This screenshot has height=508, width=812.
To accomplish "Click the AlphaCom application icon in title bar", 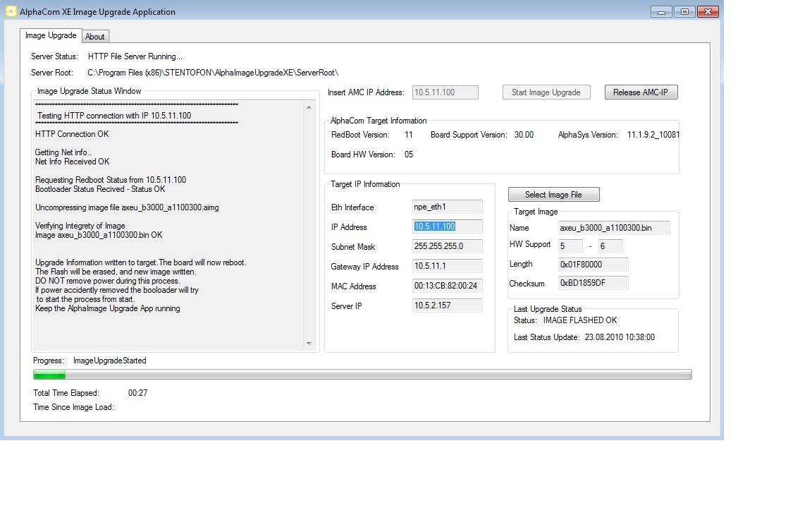I will point(11,11).
